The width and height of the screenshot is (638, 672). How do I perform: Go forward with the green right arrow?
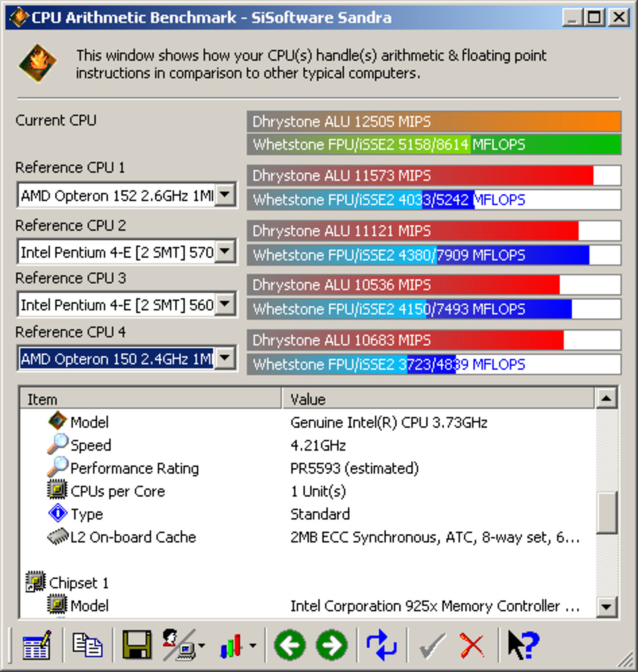tap(332, 644)
